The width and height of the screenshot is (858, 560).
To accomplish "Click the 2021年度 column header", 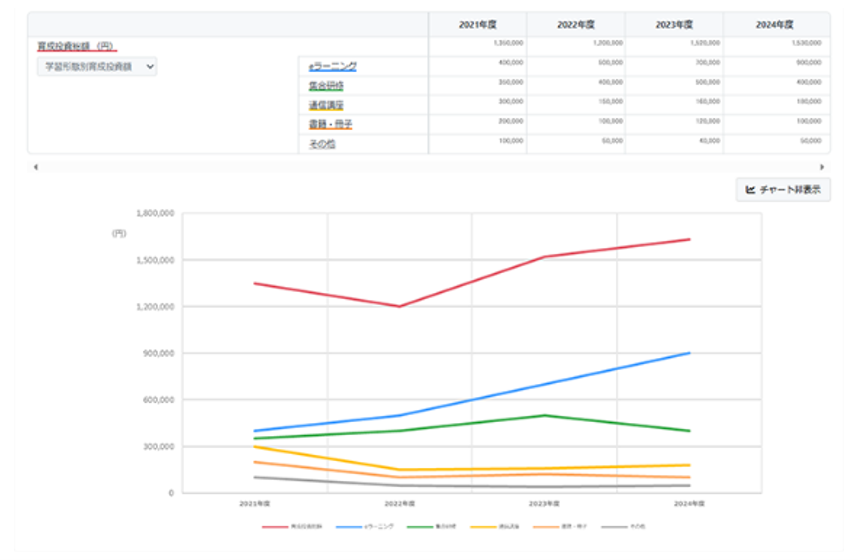I will [x=477, y=25].
